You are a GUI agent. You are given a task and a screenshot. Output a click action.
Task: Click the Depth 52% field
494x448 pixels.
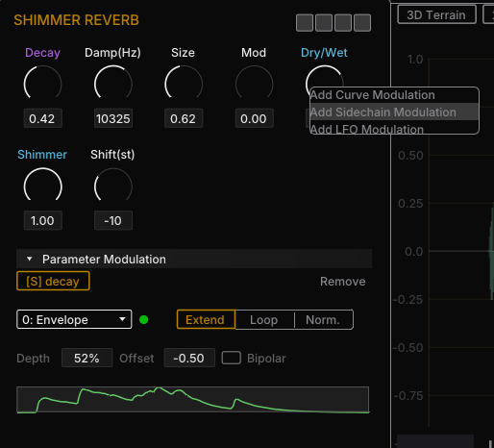coord(86,358)
